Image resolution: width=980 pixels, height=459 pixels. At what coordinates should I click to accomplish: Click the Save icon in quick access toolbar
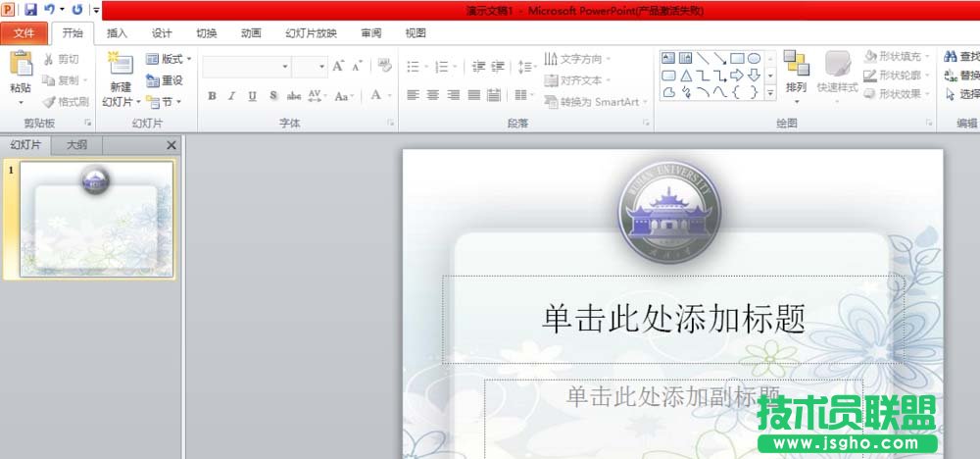coord(30,10)
